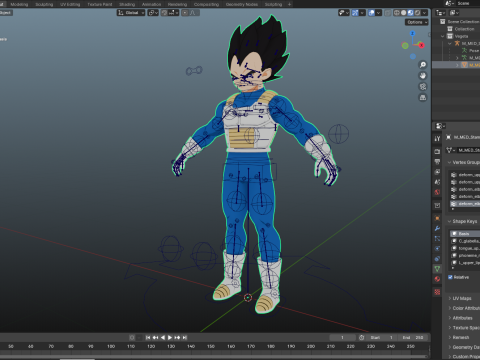This screenshot has height=360, width=480.
Task: Open proportional editing falloff menu
Action: [194, 13]
